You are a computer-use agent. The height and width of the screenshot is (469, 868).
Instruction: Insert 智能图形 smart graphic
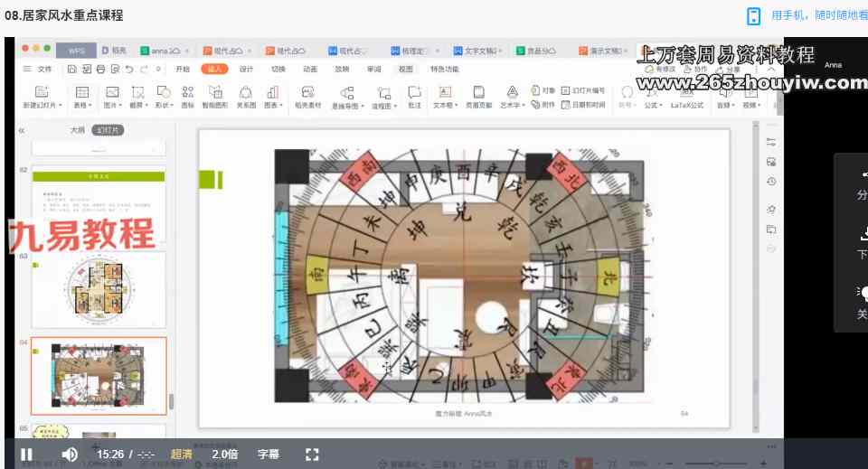point(215,91)
